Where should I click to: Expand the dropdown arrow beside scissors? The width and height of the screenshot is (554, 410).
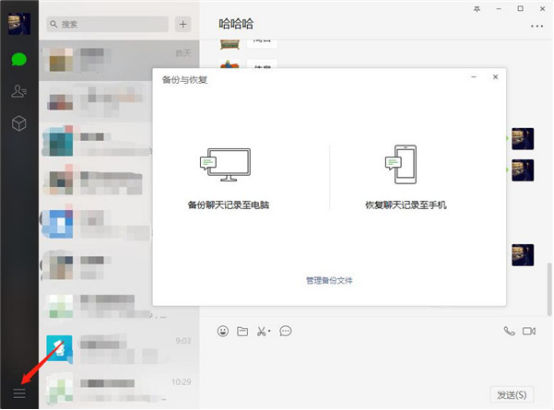269,331
